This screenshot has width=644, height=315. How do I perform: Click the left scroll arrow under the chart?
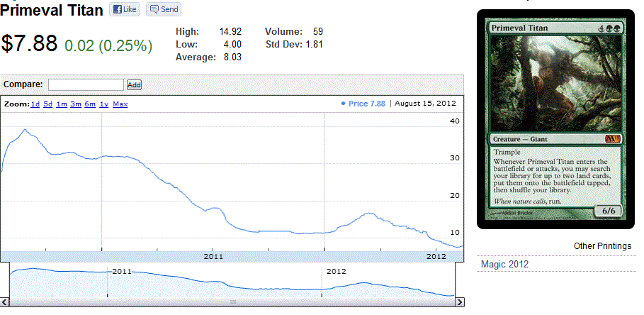click(5, 302)
